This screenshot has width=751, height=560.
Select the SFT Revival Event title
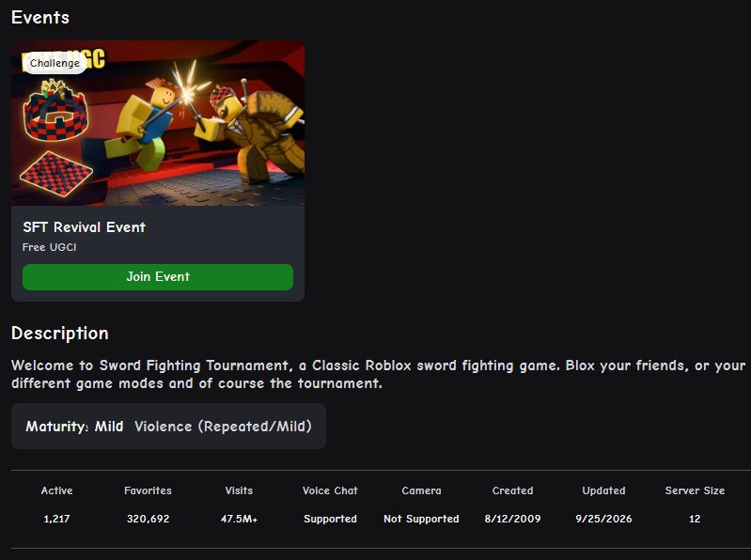coord(84,226)
